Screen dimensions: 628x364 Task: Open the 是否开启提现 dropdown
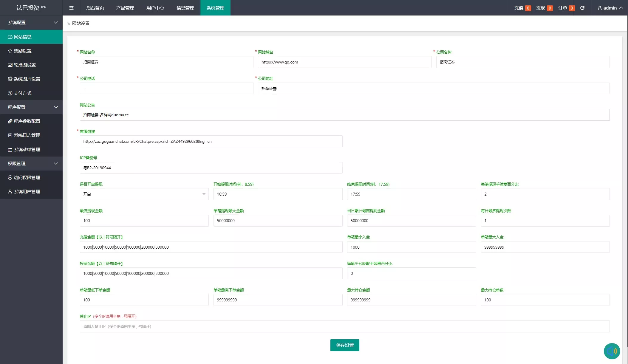[x=144, y=194]
